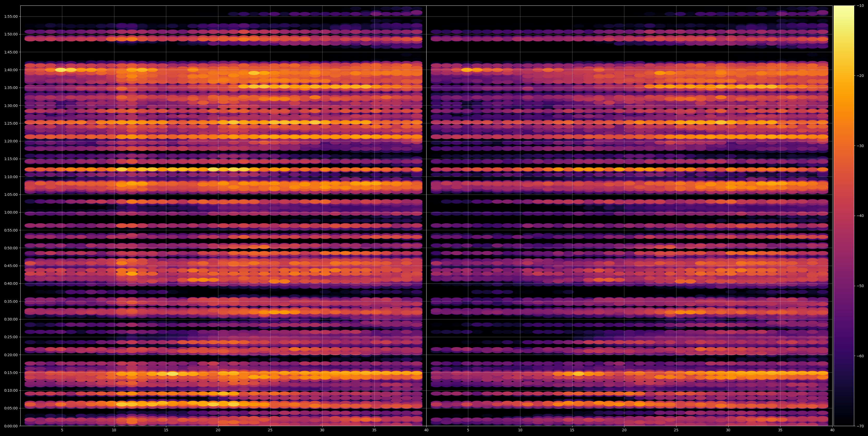Click inside the left heatmap panel

(223, 216)
